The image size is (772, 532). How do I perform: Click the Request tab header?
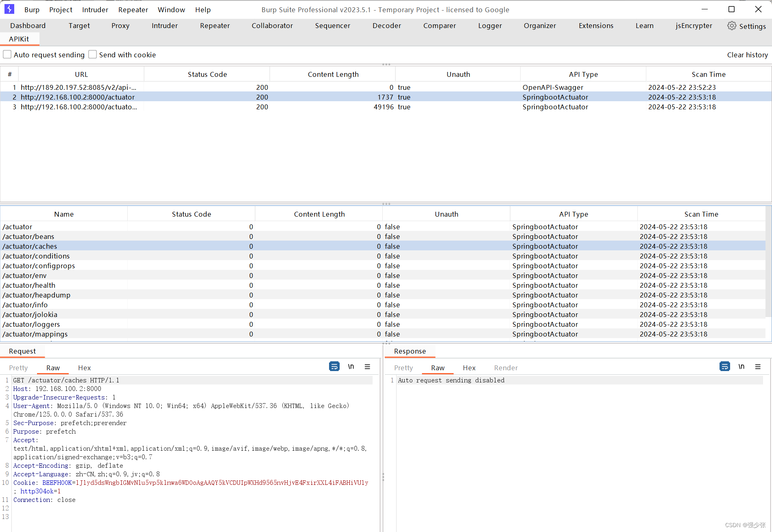22,351
